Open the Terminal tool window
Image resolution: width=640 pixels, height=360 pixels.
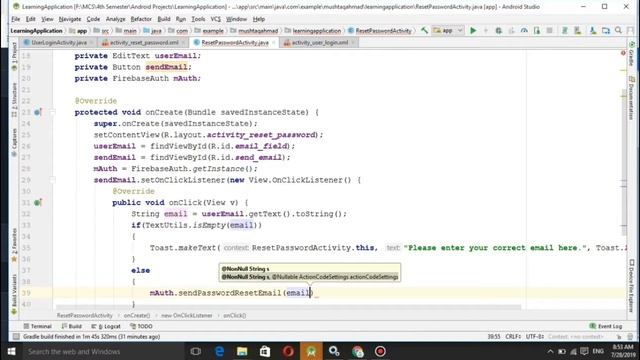point(38,326)
